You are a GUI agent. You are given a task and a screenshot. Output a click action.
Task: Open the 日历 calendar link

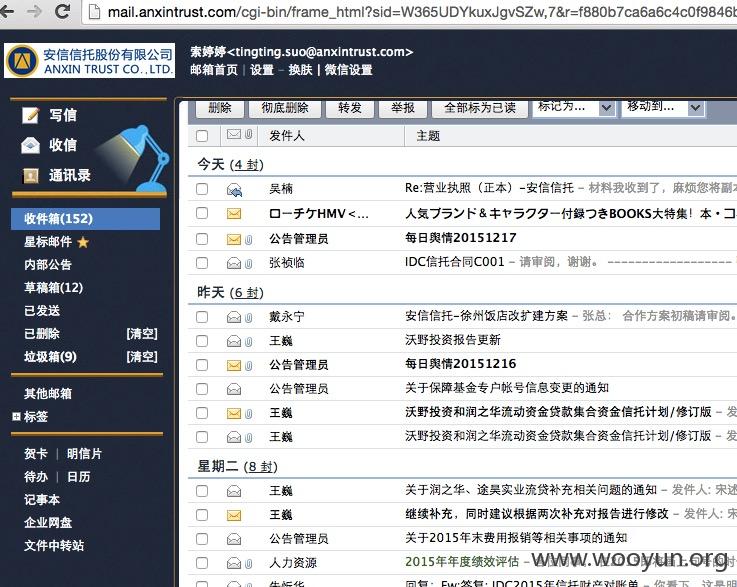point(78,477)
